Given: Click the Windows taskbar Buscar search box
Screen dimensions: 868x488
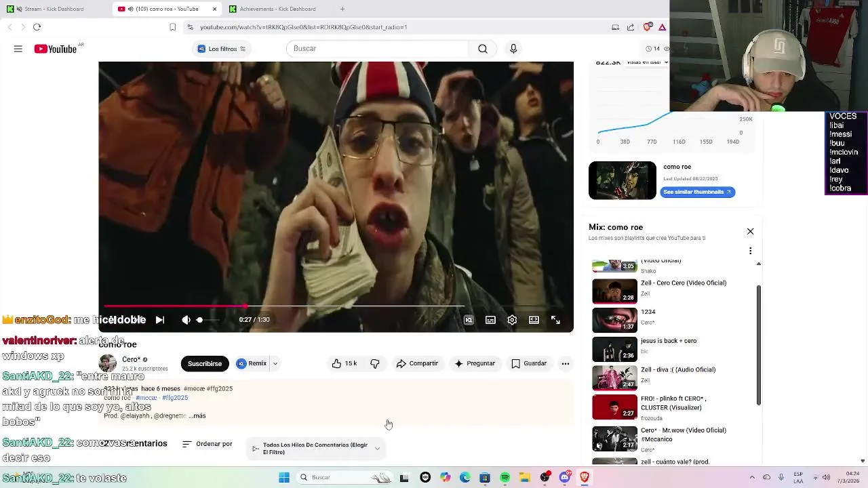Looking at the screenshot, I should click(x=346, y=477).
